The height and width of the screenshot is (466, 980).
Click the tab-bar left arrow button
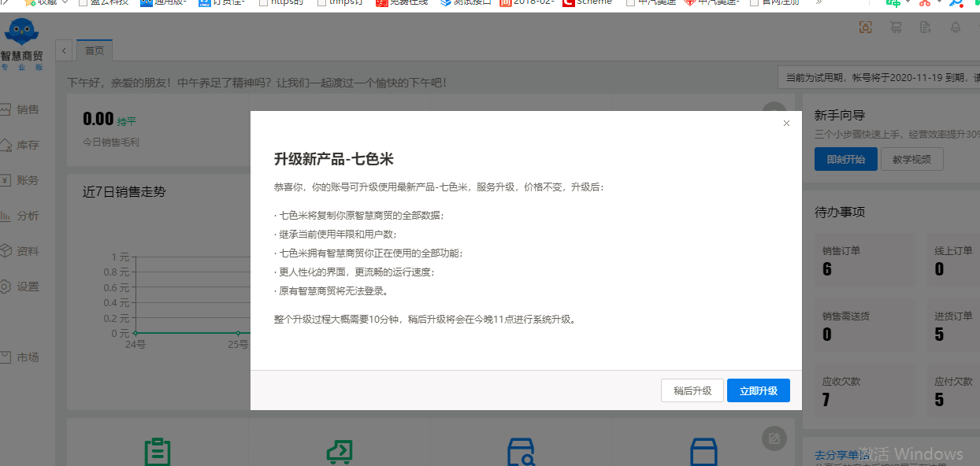64,50
